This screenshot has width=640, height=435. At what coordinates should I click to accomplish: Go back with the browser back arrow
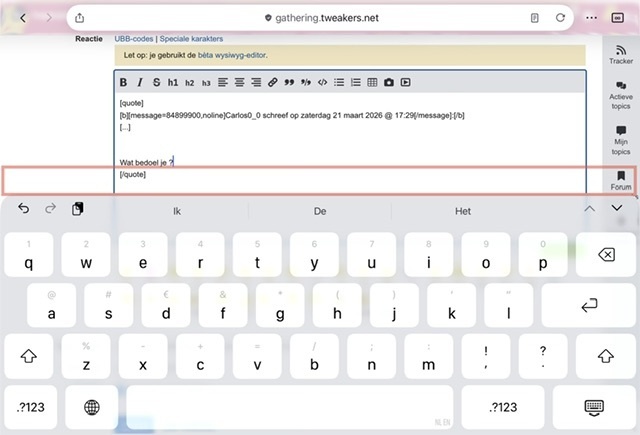[x=23, y=18]
